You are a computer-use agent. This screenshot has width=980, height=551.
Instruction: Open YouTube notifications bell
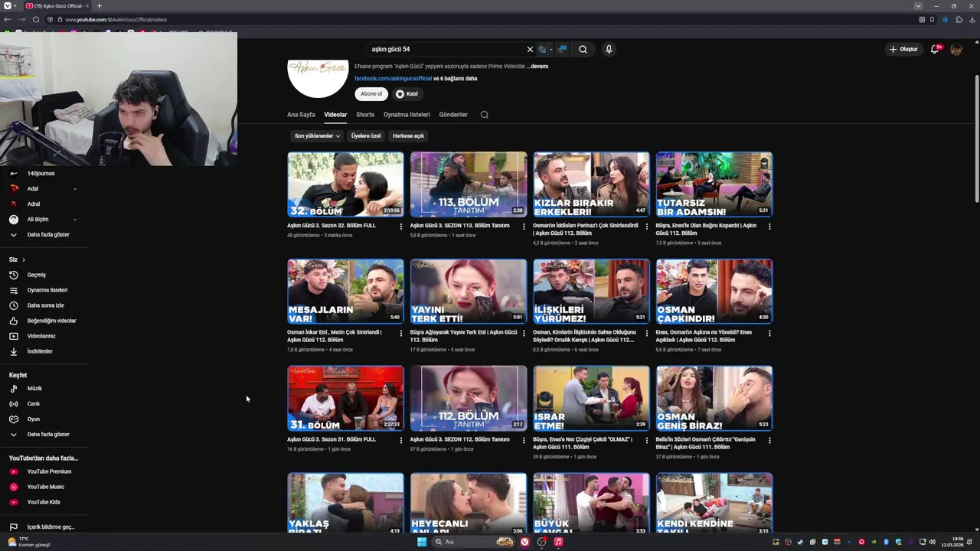click(935, 49)
